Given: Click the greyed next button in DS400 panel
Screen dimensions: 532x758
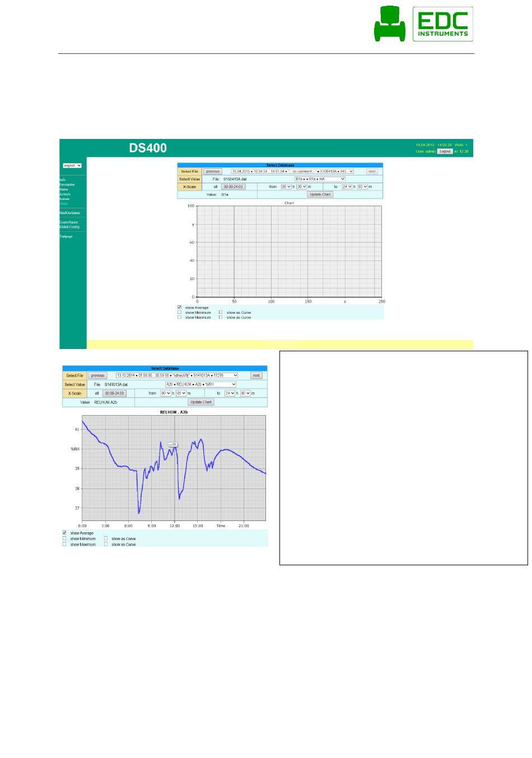Looking at the screenshot, I should (x=372, y=171).
